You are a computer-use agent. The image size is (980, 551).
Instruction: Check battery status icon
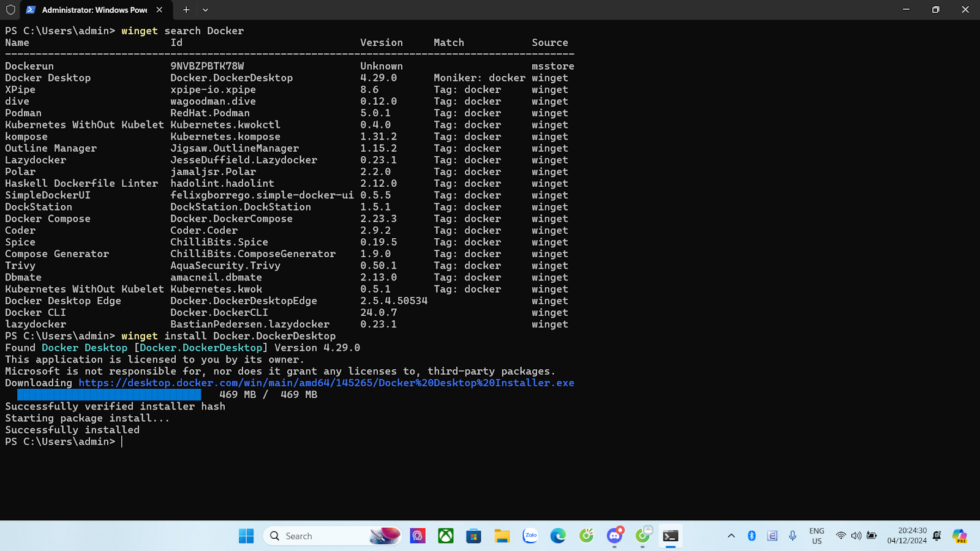pyautogui.click(x=872, y=536)
